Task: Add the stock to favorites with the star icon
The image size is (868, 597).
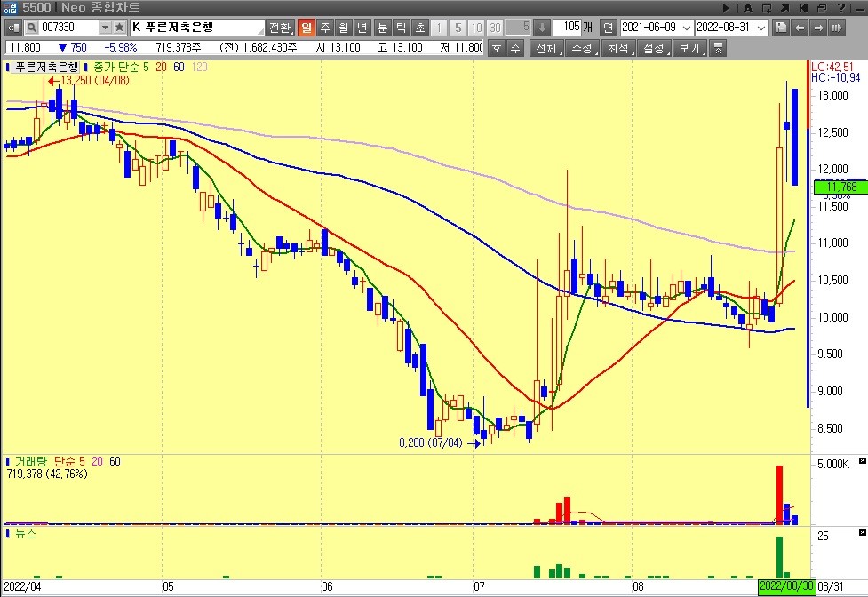Action: tap(120, 28)
